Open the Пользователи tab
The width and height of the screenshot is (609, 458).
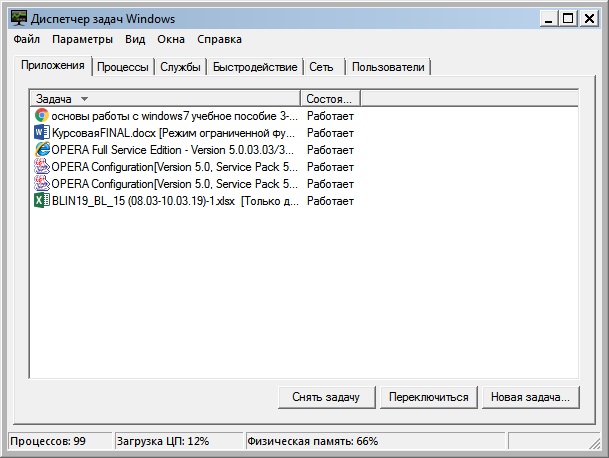point(388,67)
